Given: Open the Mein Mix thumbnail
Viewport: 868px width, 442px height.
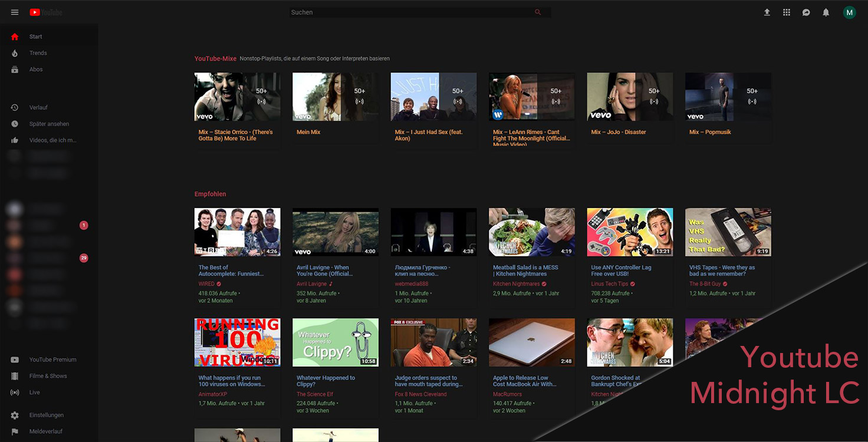Looking at the screenshot, I should coord(336,97).
